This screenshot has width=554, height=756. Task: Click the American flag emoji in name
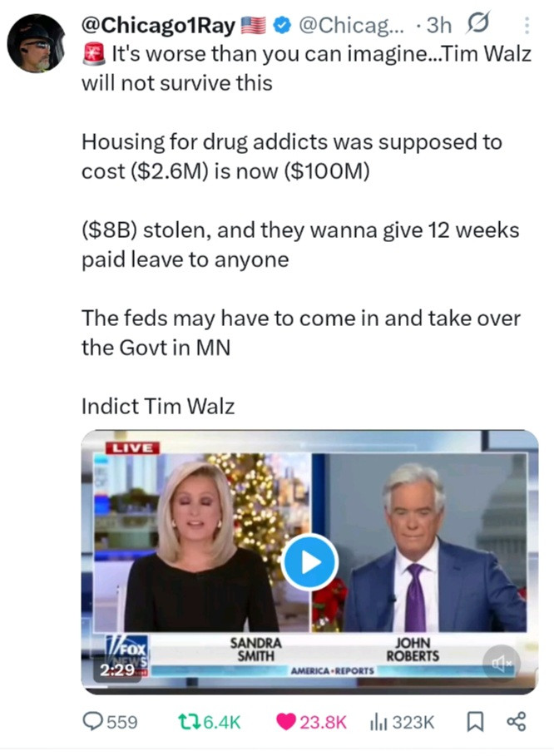tap(253, 26)
